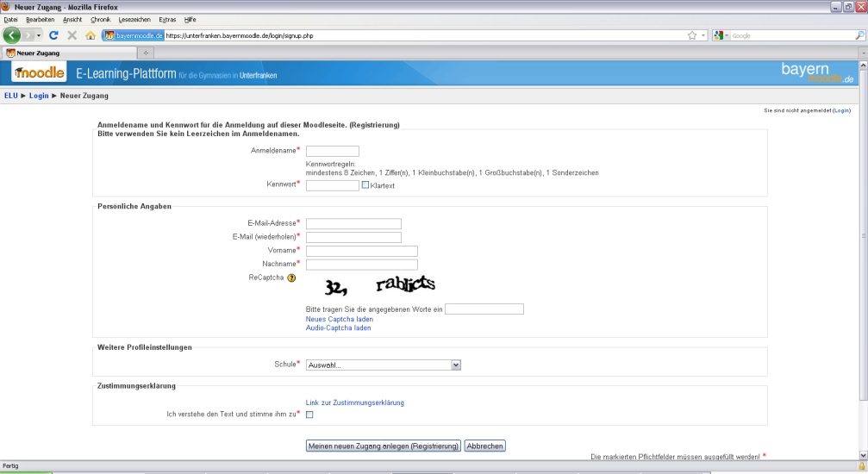Screen dimensions: 868x474
Task: Click the Stop loading X icon
Action: click(x=72, y=35)
